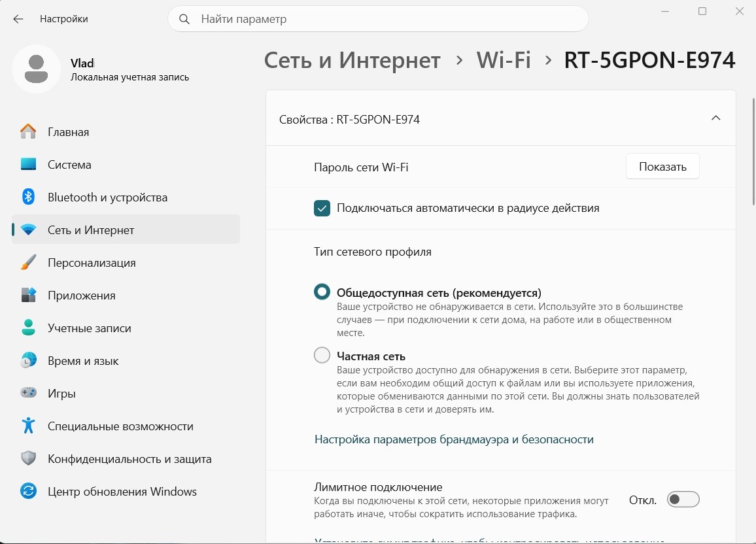The image size is (756, 544).
Task: Click the home icon for Главная
Action: coord(28,131)
